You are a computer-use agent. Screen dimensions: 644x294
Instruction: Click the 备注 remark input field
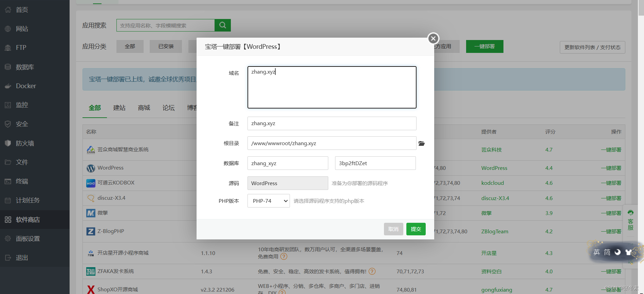(332, 123)
